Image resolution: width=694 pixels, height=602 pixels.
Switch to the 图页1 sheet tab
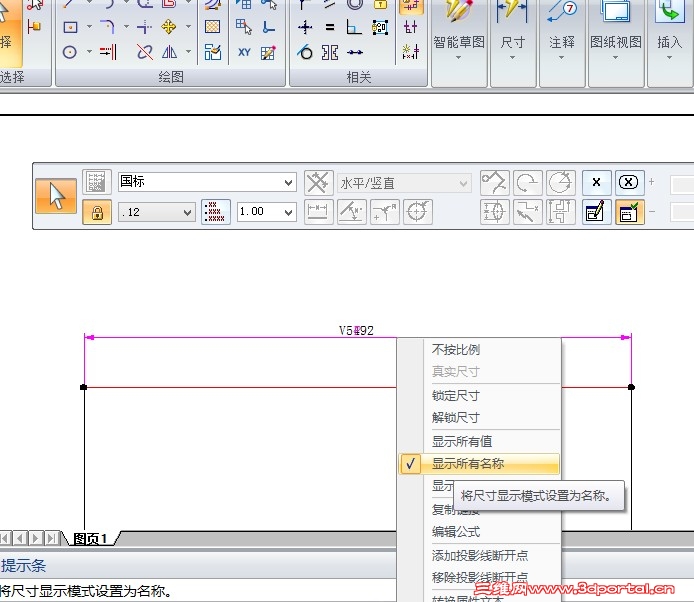[90, 539]
